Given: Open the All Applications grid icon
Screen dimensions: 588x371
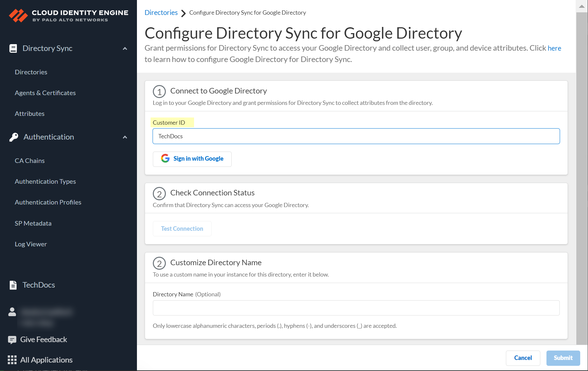Looking at the screenshot, I should pos(12,360).
